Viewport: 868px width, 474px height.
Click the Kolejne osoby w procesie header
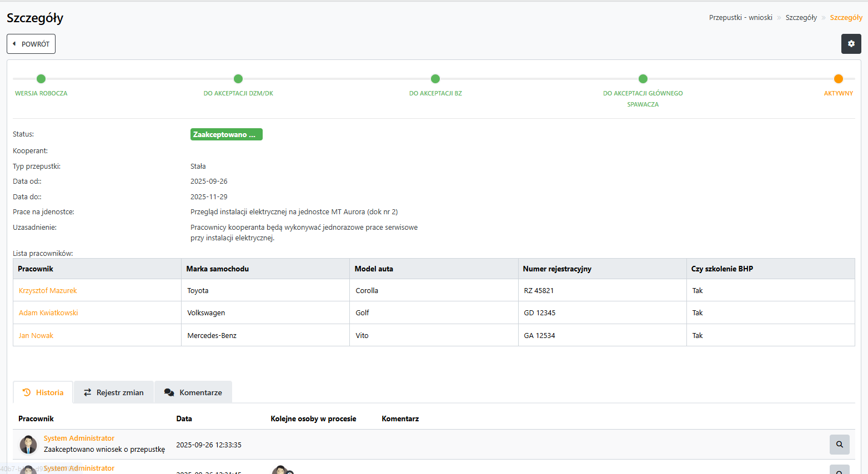click(313, 419)
